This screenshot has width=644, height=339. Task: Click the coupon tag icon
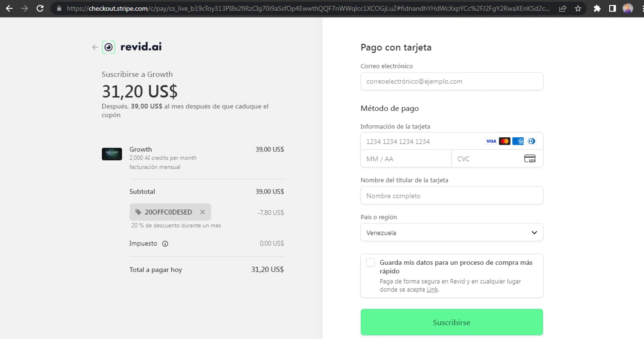click(138, 212)
